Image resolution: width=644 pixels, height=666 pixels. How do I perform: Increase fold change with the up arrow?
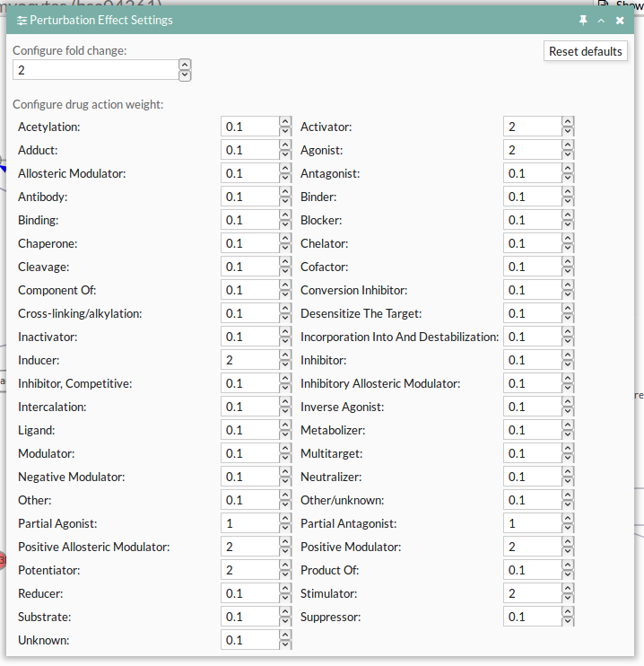tap(185, 64)
